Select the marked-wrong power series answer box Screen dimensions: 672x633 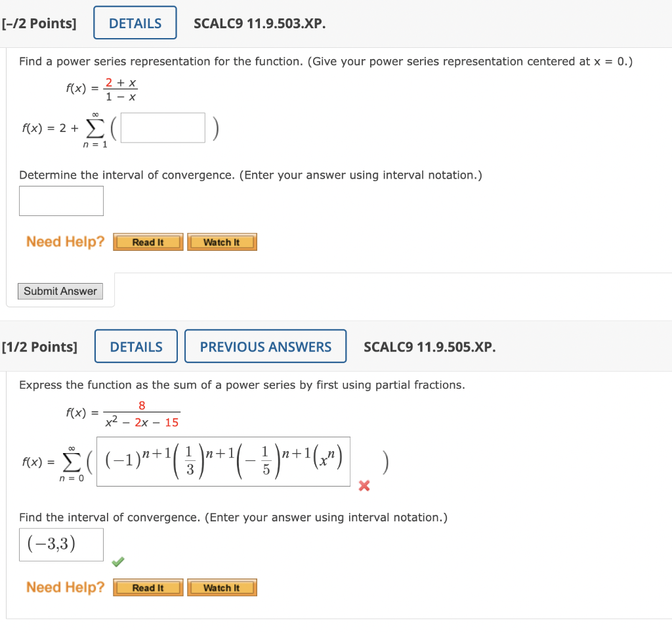[x=224, y=462]
